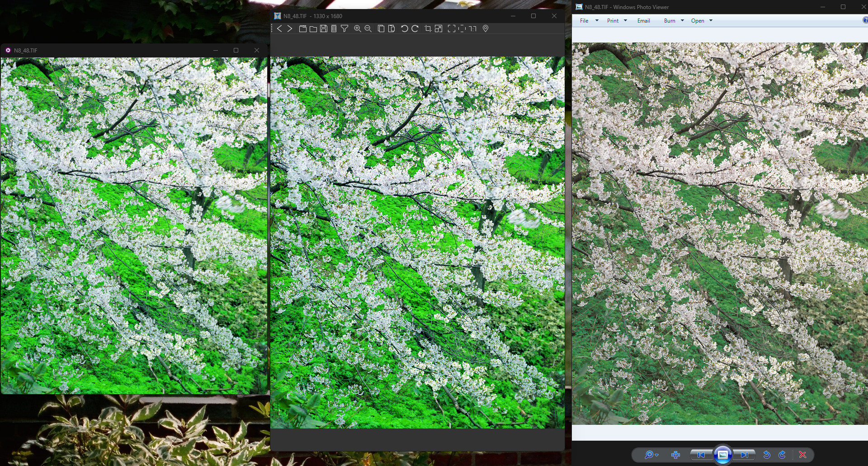
Task: Expand the File dropdown arrow
Action: click(x=597, y=21)
